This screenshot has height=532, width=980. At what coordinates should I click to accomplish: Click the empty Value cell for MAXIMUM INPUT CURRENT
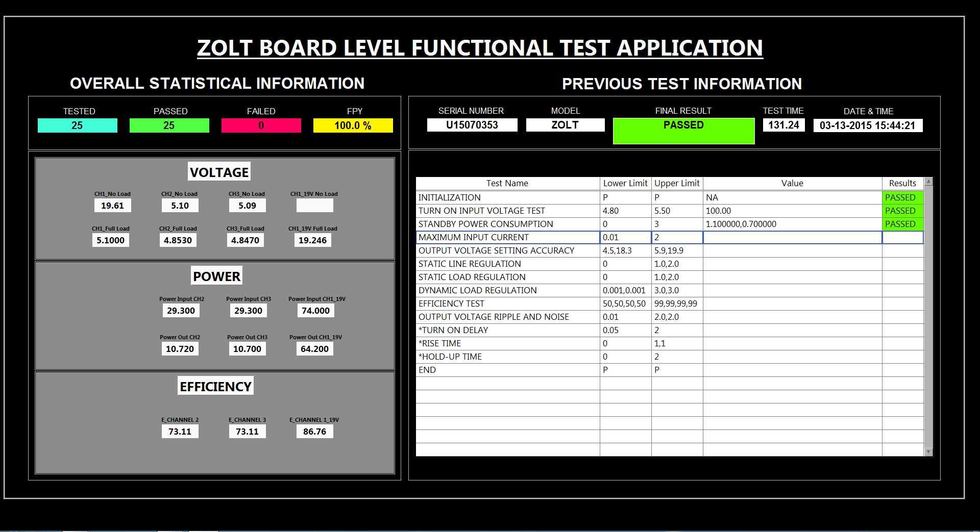coord(793,237)
